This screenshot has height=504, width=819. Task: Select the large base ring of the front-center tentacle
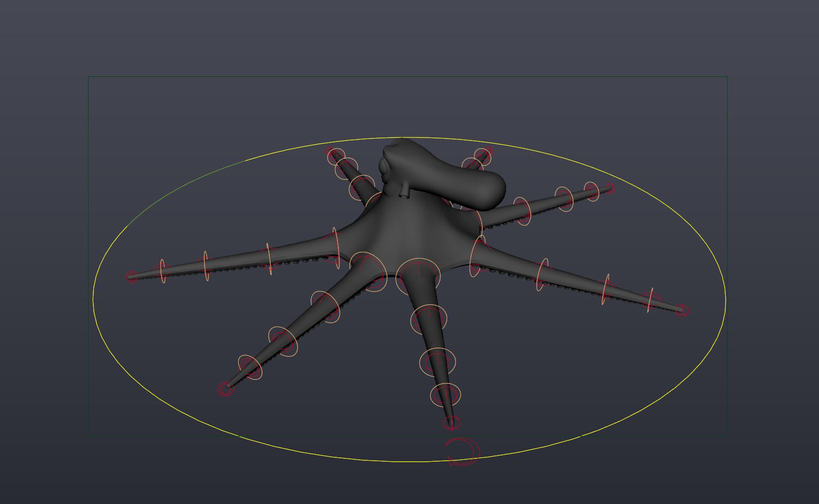pyautogui.click(x=418, y=278)
